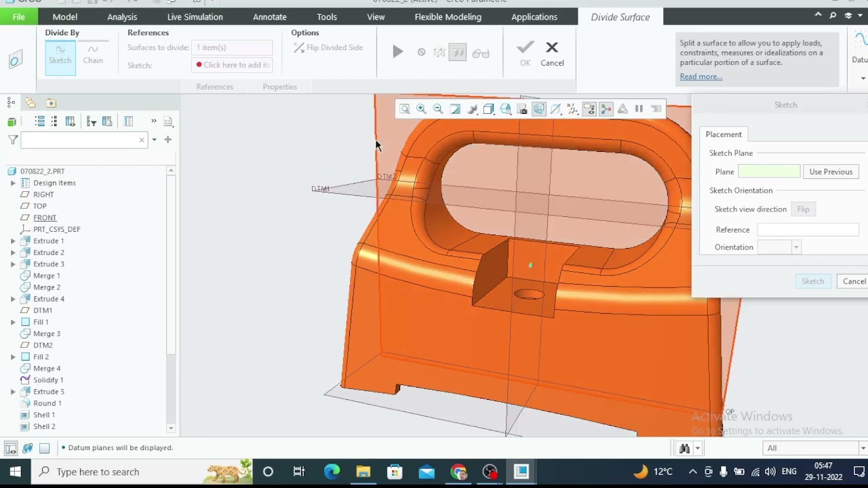Open the View Manager icon
Screen dimensions: 868x488
click(522, 109)
